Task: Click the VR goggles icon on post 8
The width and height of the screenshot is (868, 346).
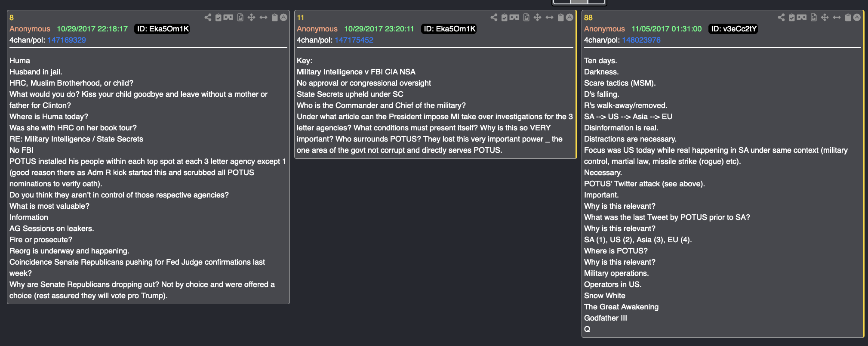Action: [x=228, y=17]
